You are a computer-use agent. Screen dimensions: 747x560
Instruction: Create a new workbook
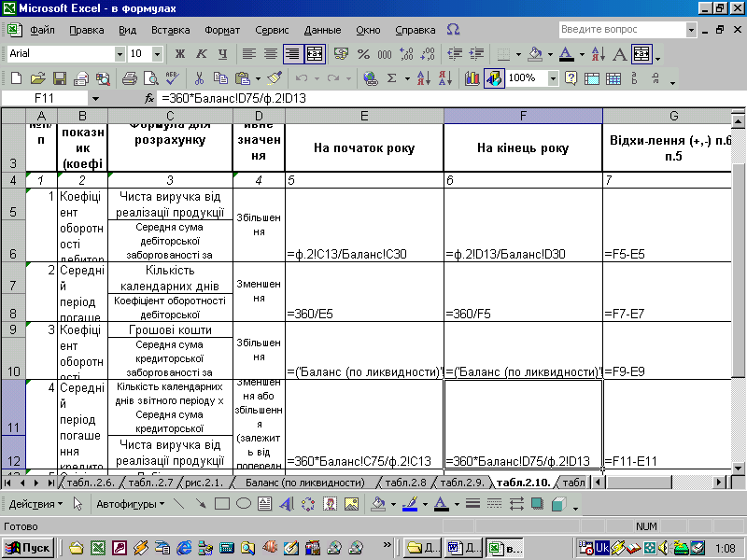point(16,78)
